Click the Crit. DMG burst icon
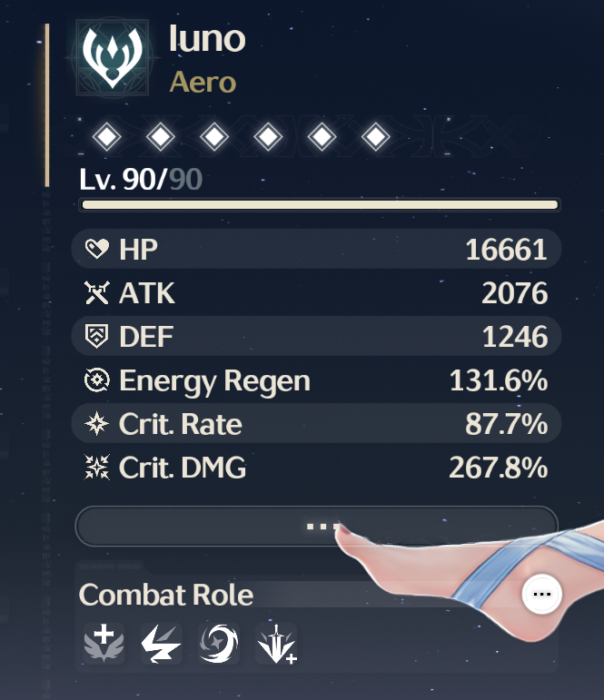 [95, 468]
